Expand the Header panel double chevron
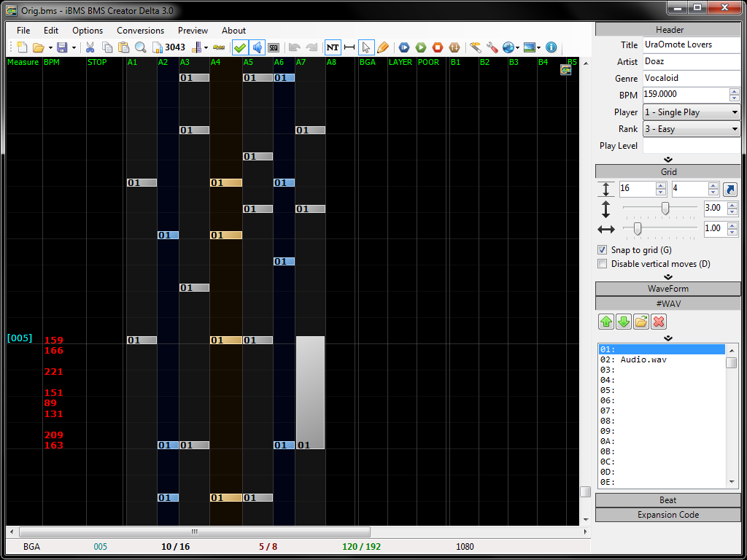 click(668, 160)
